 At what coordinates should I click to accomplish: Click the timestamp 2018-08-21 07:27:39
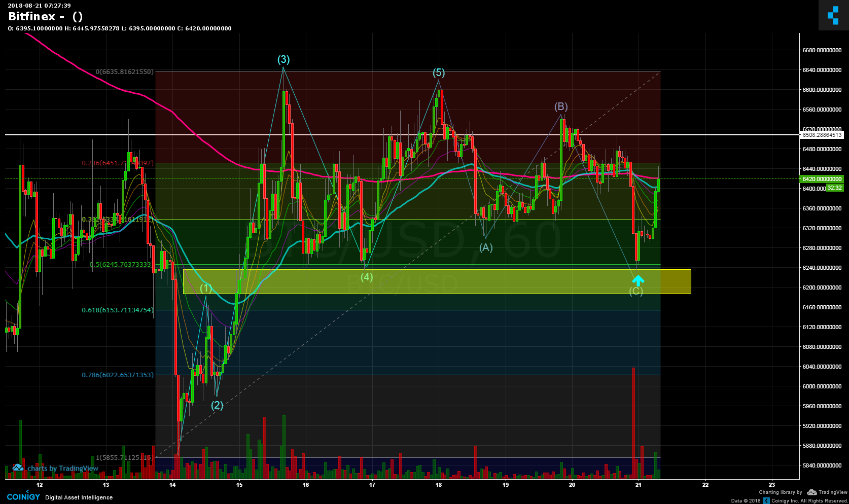(39, 6)
